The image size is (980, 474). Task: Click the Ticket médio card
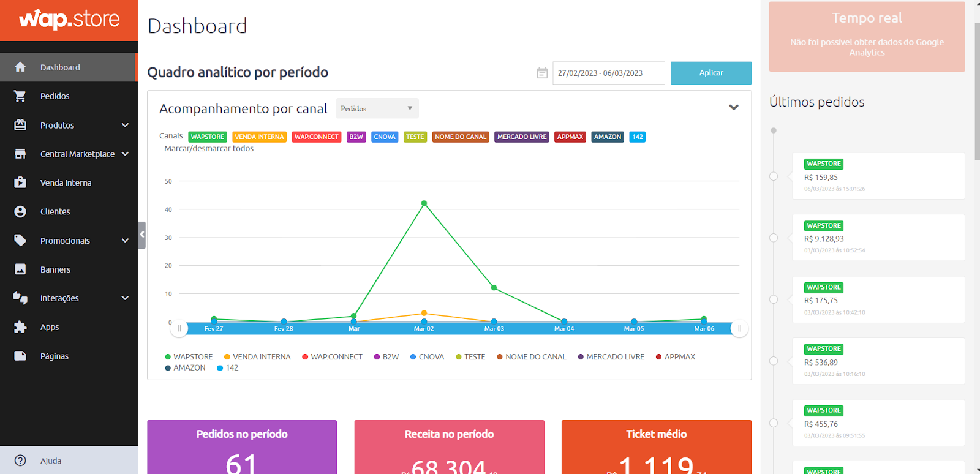click(657, 447)
